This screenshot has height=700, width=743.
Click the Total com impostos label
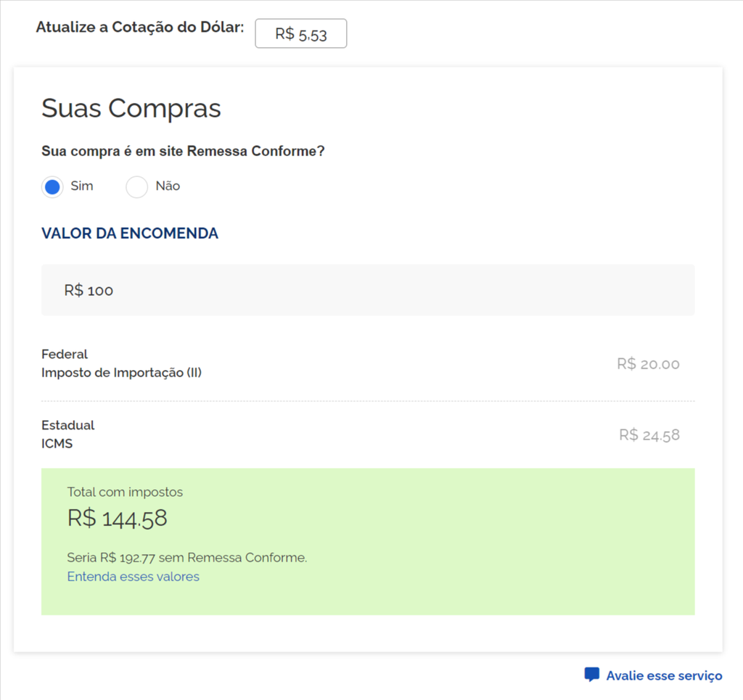coord(125,492)
